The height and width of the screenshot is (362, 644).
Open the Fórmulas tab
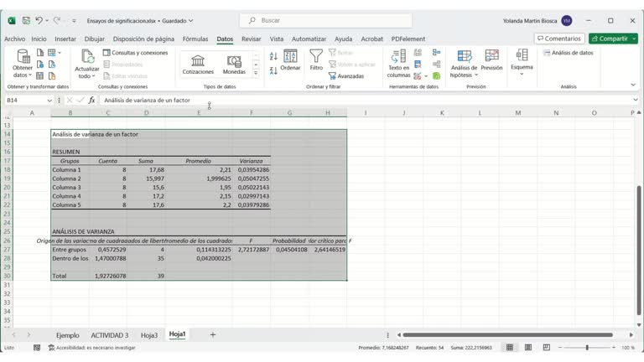[x=195, y=39]
